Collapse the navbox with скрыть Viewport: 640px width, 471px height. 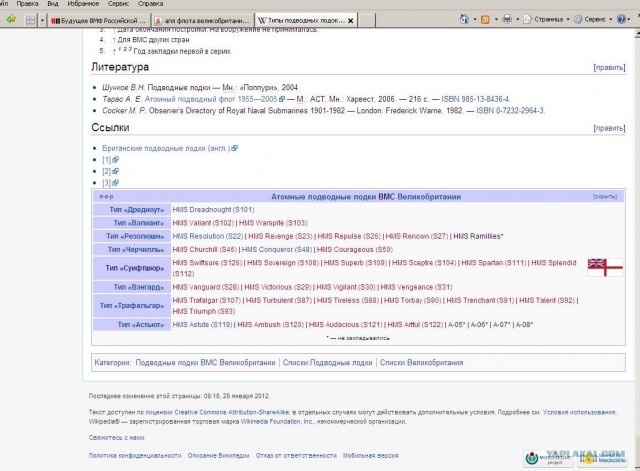click(605, 197)
